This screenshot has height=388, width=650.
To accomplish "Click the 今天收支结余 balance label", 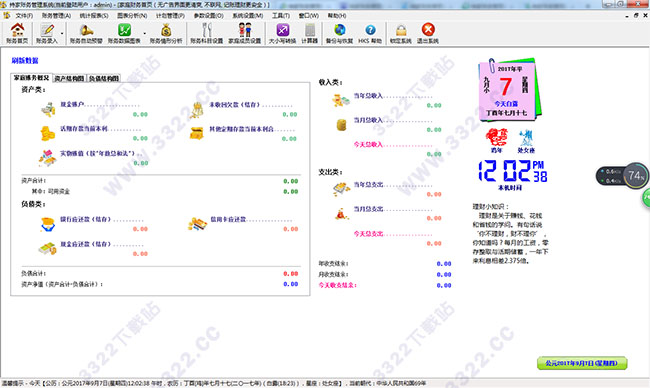I will (x=337, y=285).
